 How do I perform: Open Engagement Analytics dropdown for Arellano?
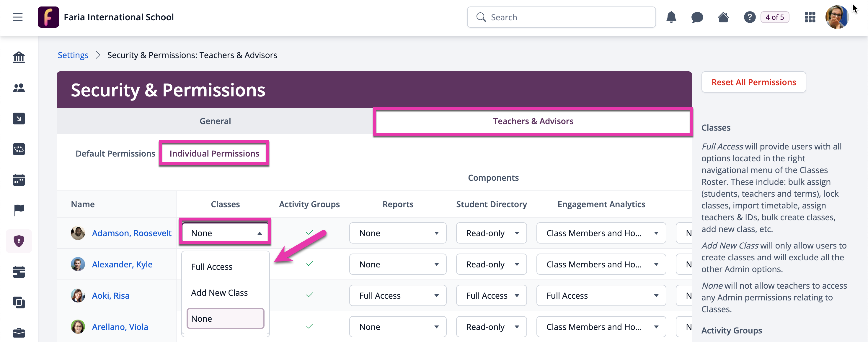click(x=601, y=326)
